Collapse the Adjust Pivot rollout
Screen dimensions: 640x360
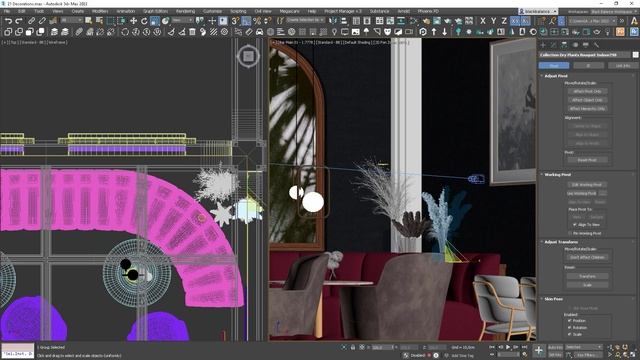point(555,76)
